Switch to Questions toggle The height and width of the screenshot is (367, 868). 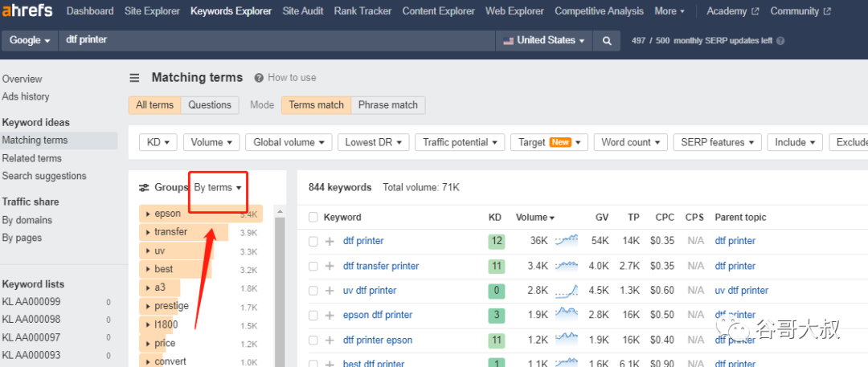click(x=210, y=105)
